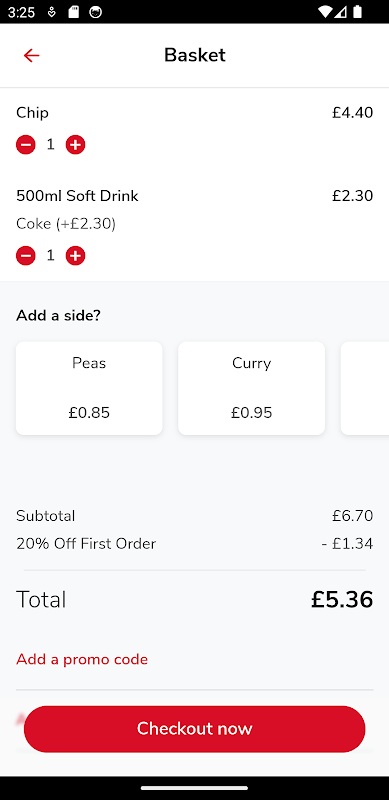The width and height of the screenshot is (389, 800).
Task: Tap the cellular signal icon
Action: pyautogui.click(x=341, y=12)
